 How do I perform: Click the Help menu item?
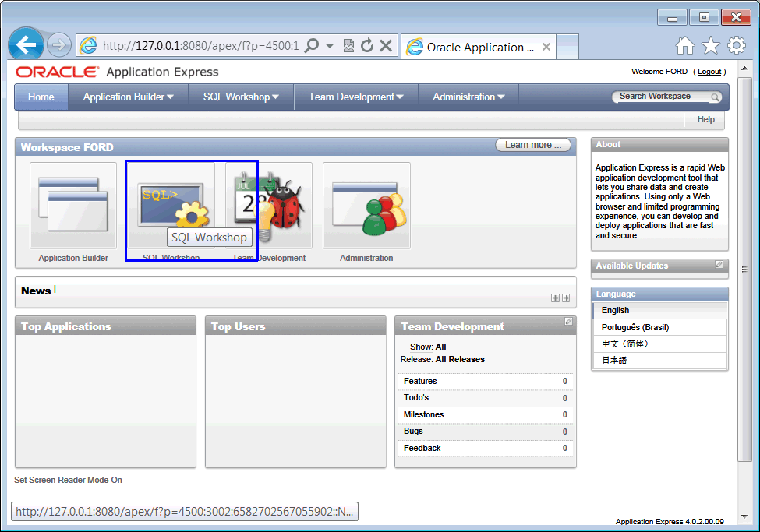click(x=705, y=119)
